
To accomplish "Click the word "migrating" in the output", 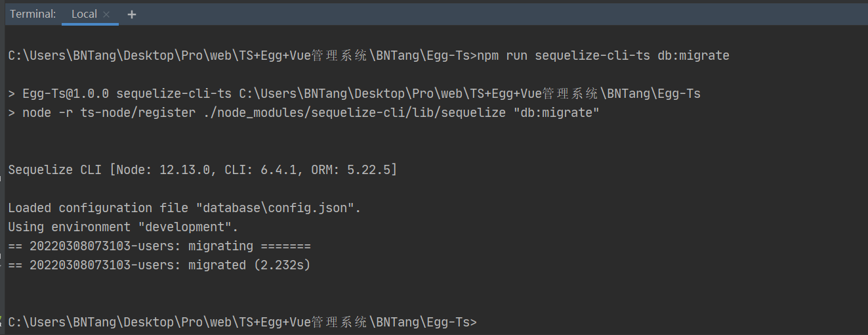I will click(220, 246).
